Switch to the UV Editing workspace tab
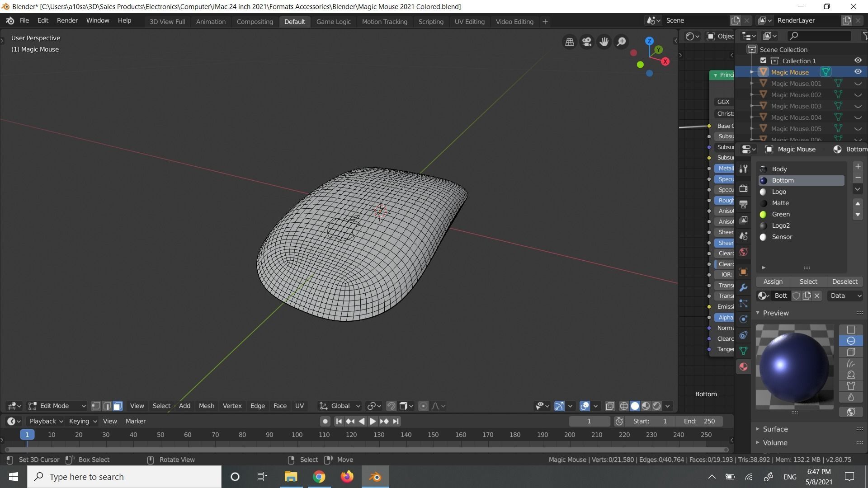This screenshot has width=868, height=488. click(469, 22)
